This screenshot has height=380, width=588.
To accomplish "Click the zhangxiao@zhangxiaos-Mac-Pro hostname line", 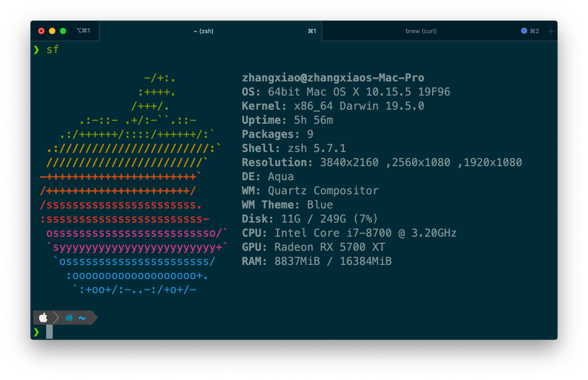I will point(333,78).
